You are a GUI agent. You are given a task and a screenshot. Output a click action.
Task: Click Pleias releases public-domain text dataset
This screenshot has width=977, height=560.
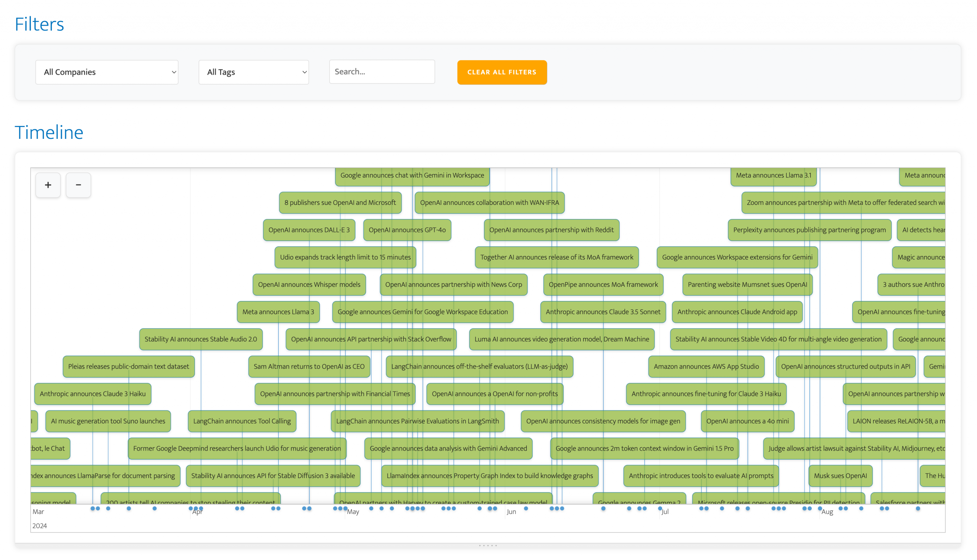pos(129,367)
